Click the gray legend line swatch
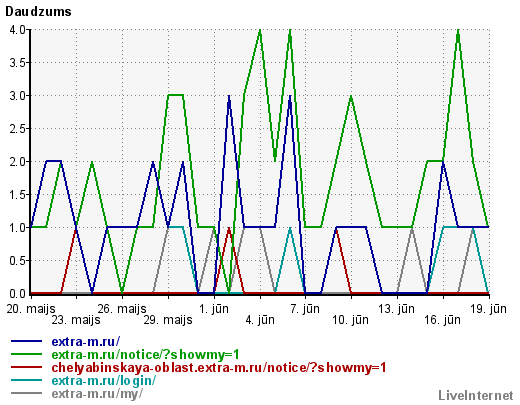Image resolution: width=520 pixels, height=405 pixels. [x=27, y=393]
